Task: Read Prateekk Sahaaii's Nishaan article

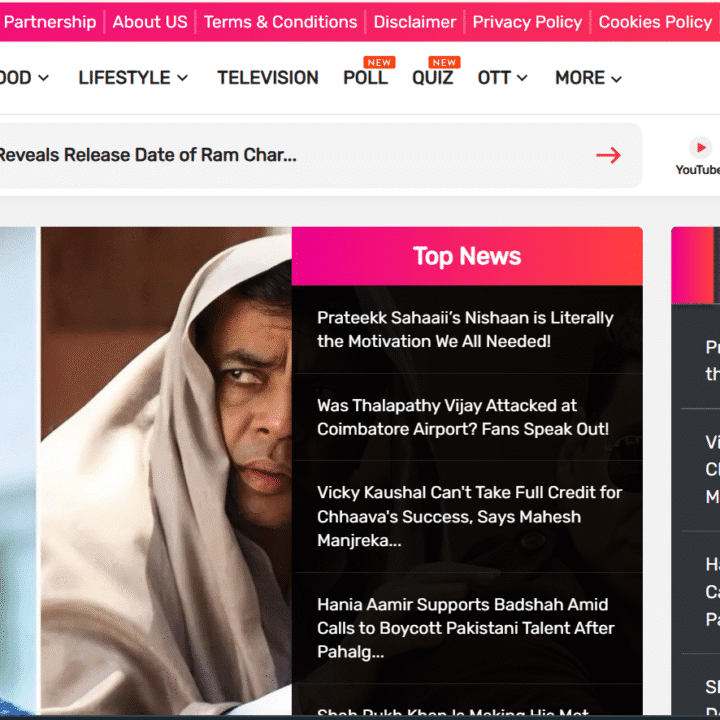Action: pyautogui.click(x=465, y=330)
